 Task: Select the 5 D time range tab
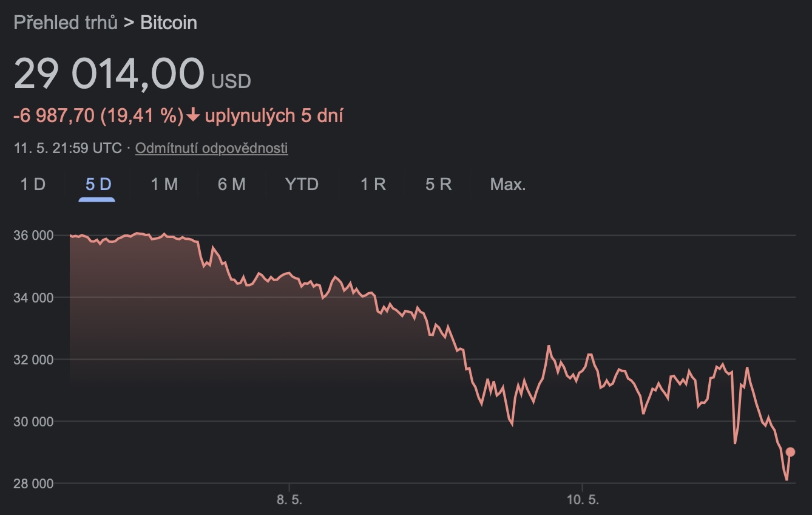coord(98,184)
